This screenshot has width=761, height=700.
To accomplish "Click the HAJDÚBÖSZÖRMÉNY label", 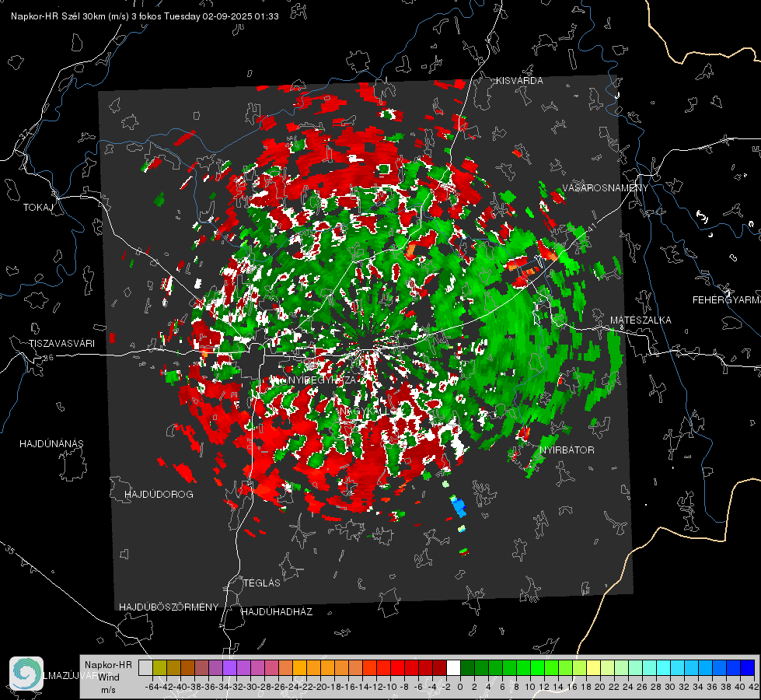I will (169, 607).
